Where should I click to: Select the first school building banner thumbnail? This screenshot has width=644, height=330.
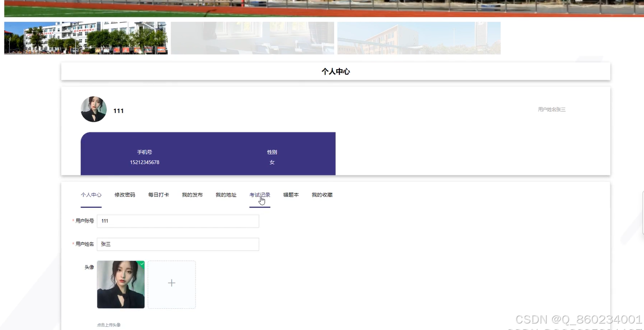pyautogui.click(x=86, y=38)
